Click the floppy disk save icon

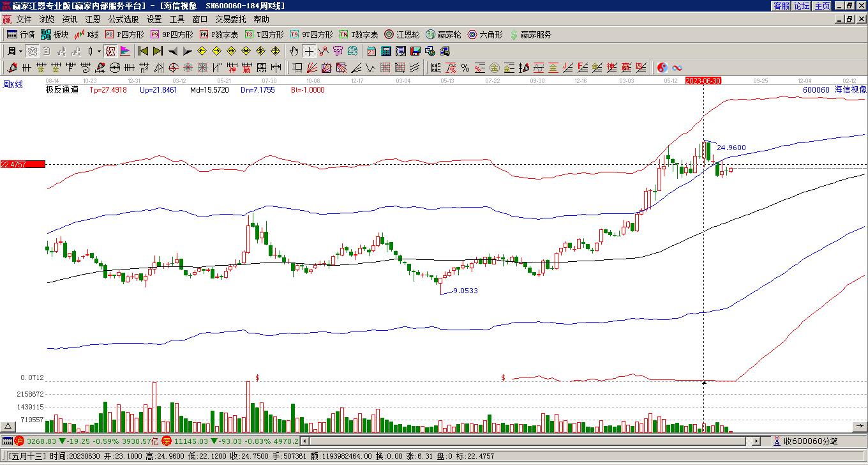tap(415, 51)
